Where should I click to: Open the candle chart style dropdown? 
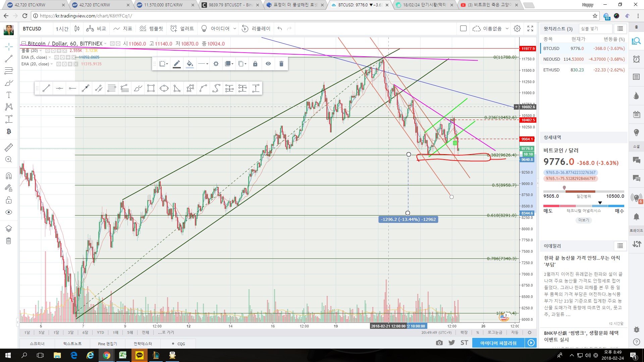pos(77,28)
